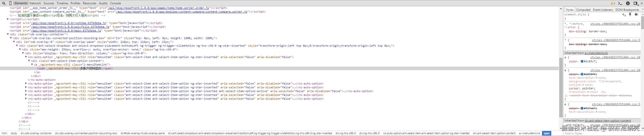
Task: Open runtime.637b5bba.js link
Action: point(69,23)
